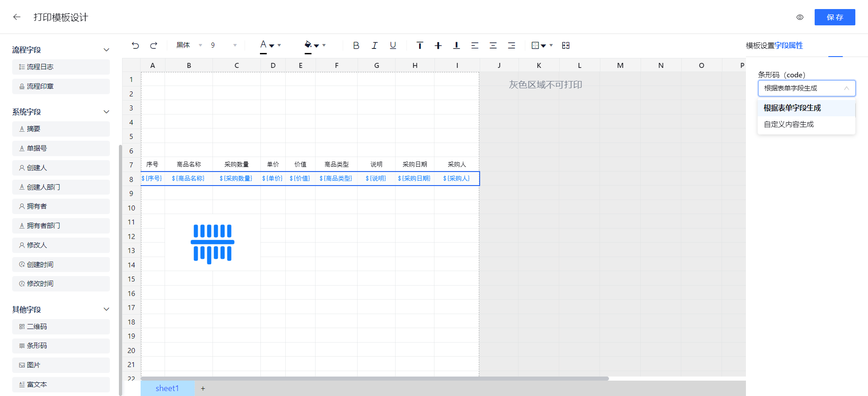The image size is (868, 396).
Task: Align cell text to bottom
Action: (457, 45)
